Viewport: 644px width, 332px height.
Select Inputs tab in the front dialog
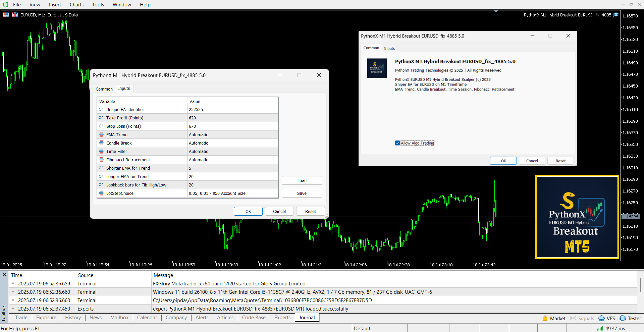[124, 89]
